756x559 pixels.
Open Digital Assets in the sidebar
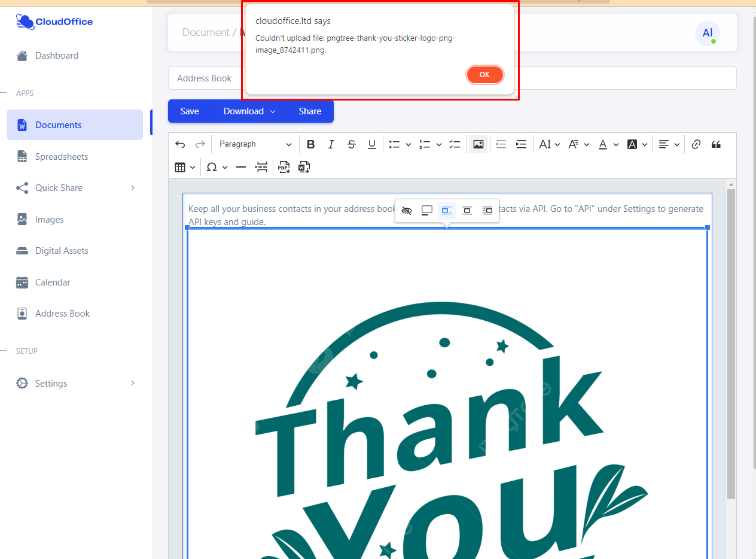62,251
